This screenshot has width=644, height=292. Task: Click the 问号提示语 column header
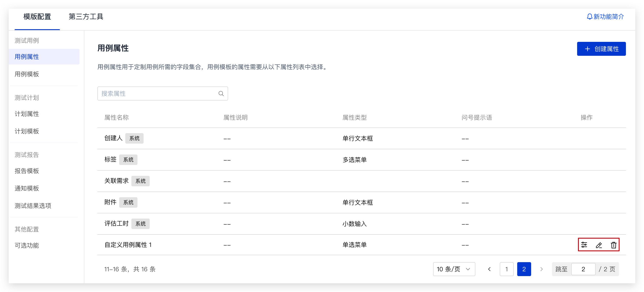click(477, 117)
